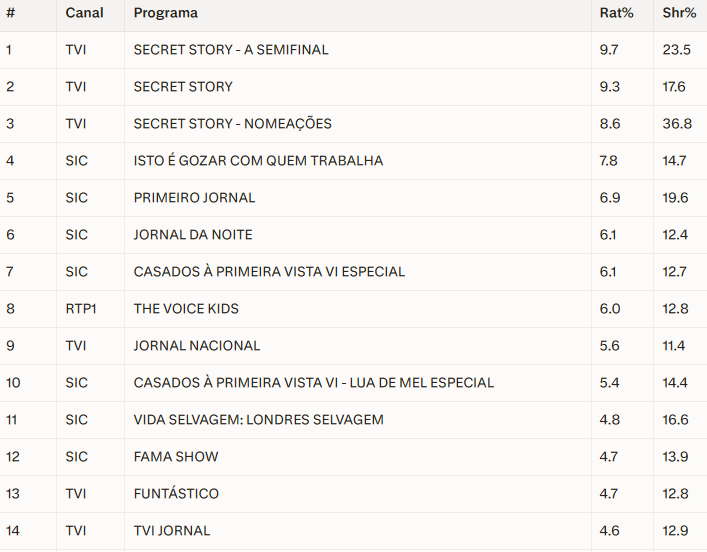
Task: Select THE VOICE KIDS program
Action: pos(186,309)
